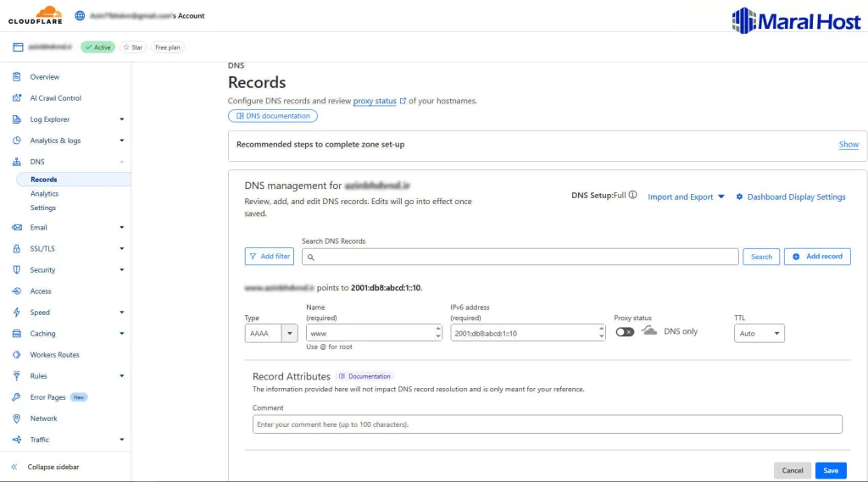
Task: Click the Email envelope icon
Action: 17,227
